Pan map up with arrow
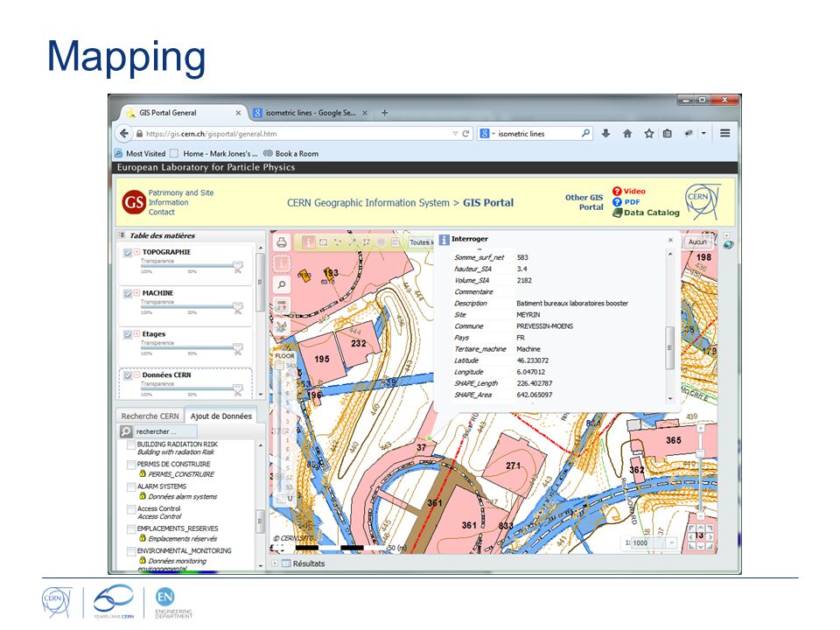The width and height of the screenshot is (840, 630). (701, 528)
